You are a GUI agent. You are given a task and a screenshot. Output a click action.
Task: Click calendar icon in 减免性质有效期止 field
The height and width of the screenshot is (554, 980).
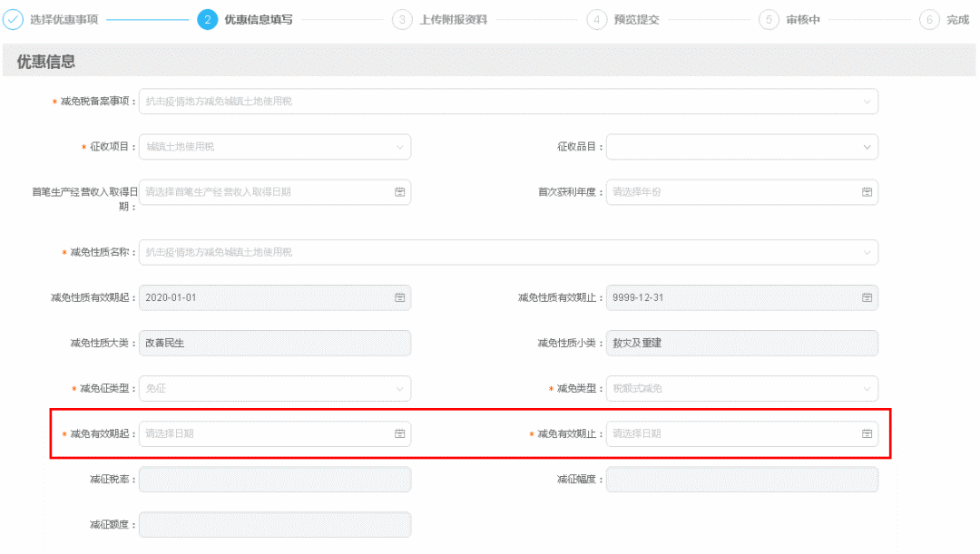point(867,297)
